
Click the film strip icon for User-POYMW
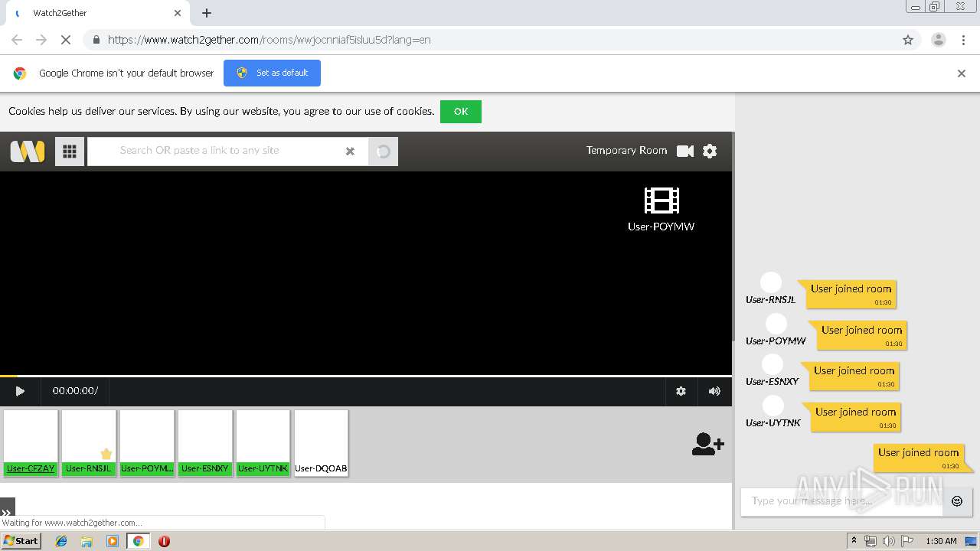click(x=661, y=201)
